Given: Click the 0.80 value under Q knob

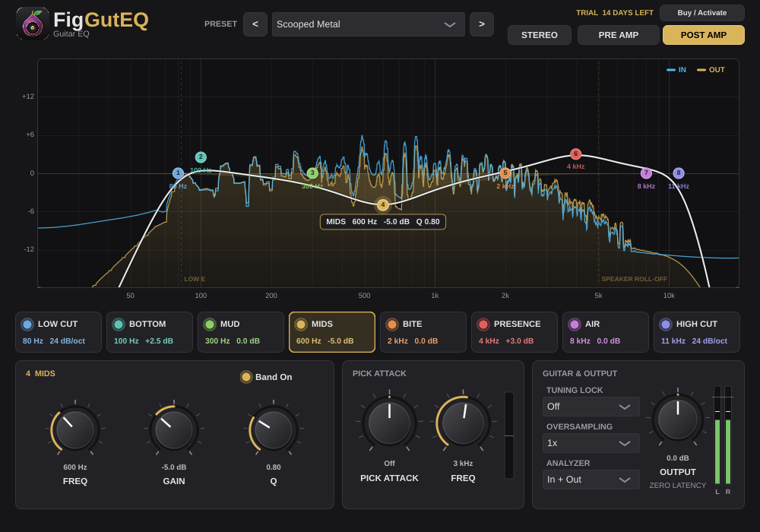Looking at the screenshot, I should click(274, 467).
